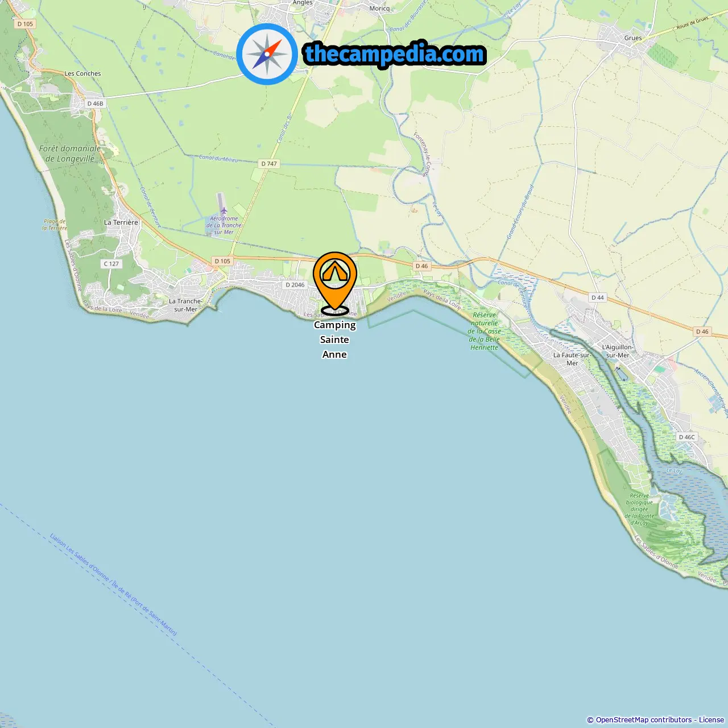Select the La Tranche-sur-Mer town label
Viewport: 728px width, 728px height.
(x=185, y=305)
